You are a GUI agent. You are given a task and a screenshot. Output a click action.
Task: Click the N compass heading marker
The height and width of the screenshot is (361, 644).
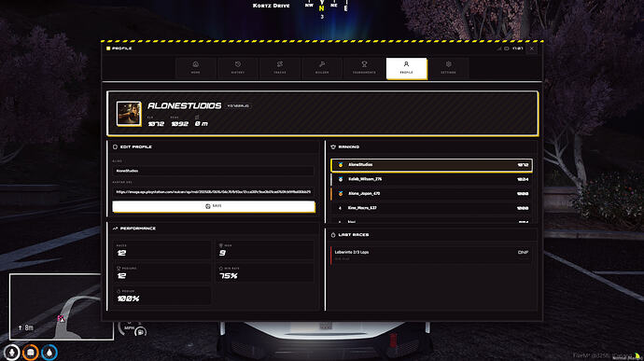(322, 8)
